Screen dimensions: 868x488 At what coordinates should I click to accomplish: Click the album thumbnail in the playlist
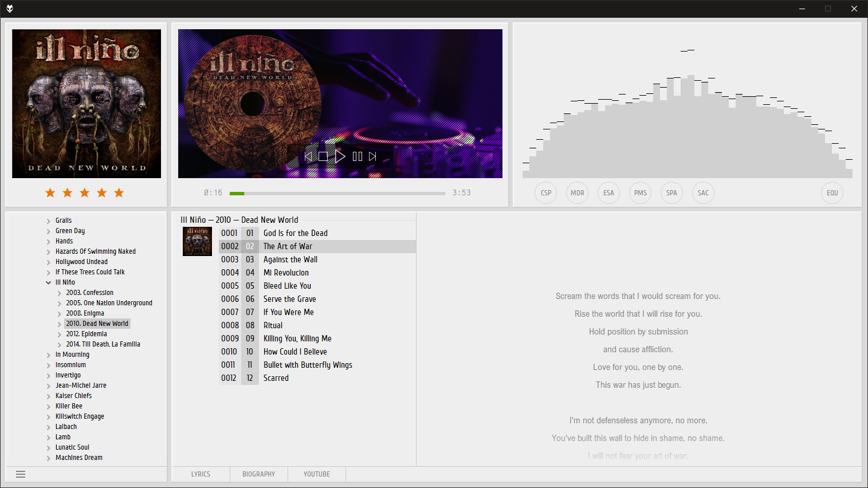197,241
